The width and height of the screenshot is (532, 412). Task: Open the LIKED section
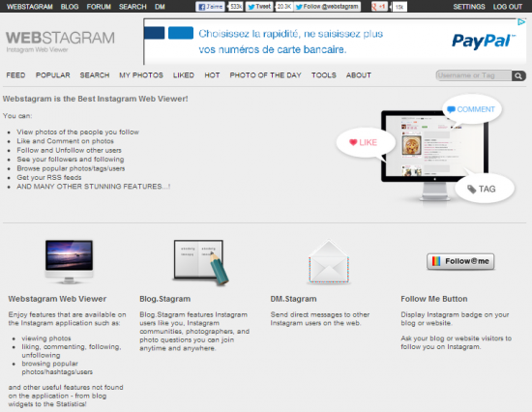click(x=184, y=75)
